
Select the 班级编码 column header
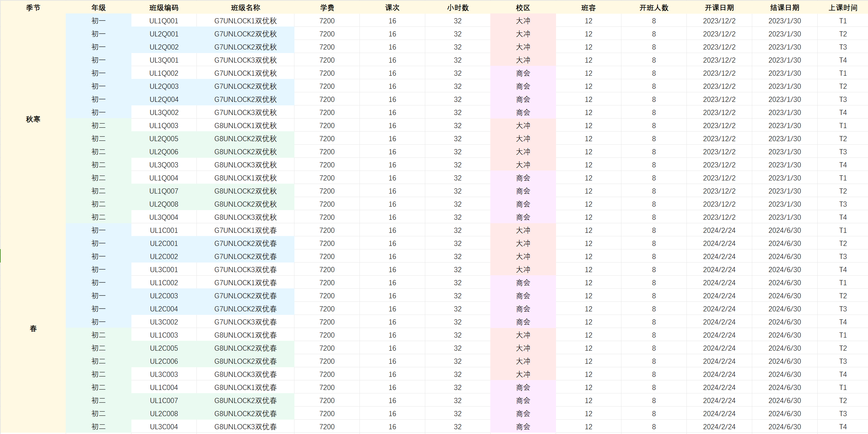point(164,7)
